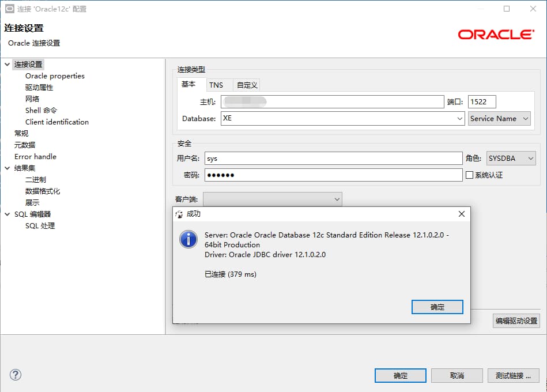Click the help question mark icon
547x392 pixels.
pyautogui.click(x=16, y=375)
